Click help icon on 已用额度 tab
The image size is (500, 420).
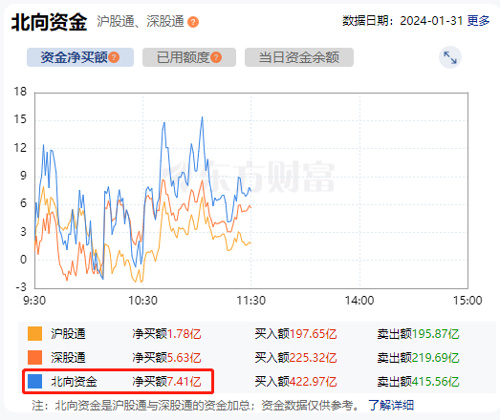(216, 57)
